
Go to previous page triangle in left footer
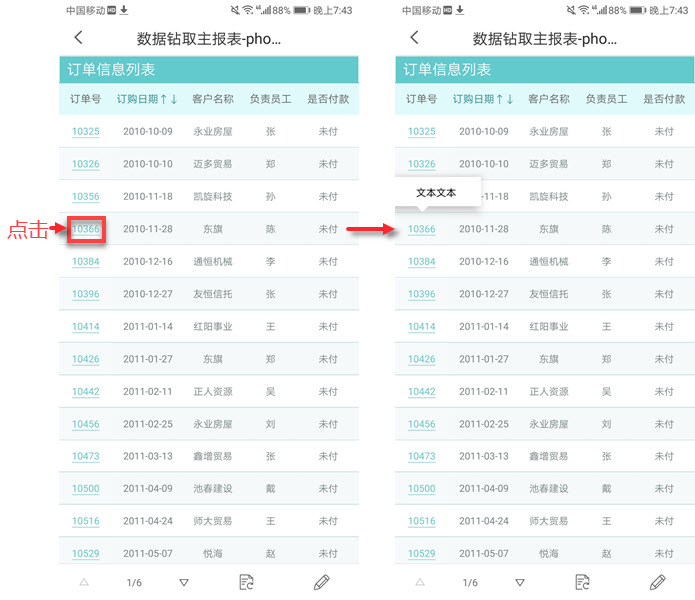[x=84, y=582]
